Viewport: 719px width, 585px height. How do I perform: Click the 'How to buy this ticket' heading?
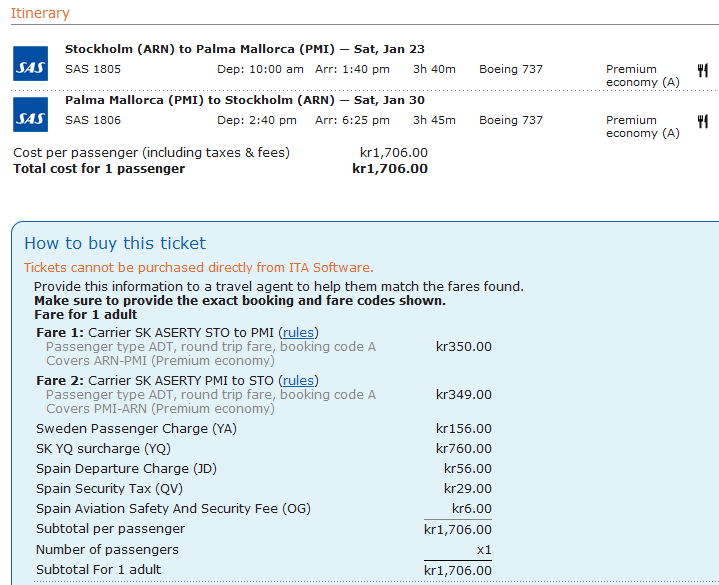pos(115,243)
